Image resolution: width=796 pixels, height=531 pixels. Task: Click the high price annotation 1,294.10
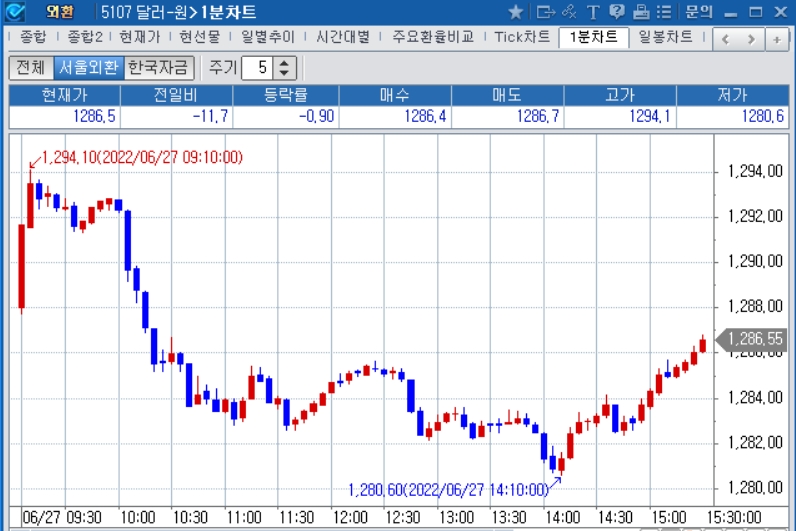(142, 157)
